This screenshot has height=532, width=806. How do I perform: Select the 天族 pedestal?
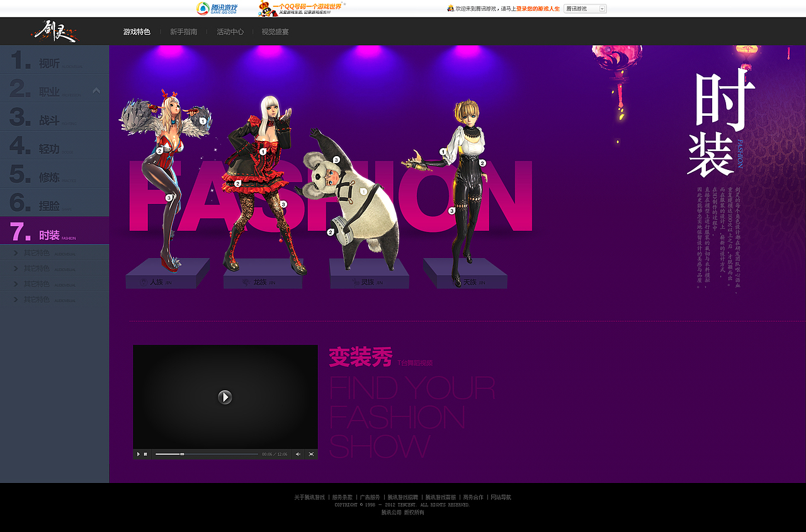465,274
